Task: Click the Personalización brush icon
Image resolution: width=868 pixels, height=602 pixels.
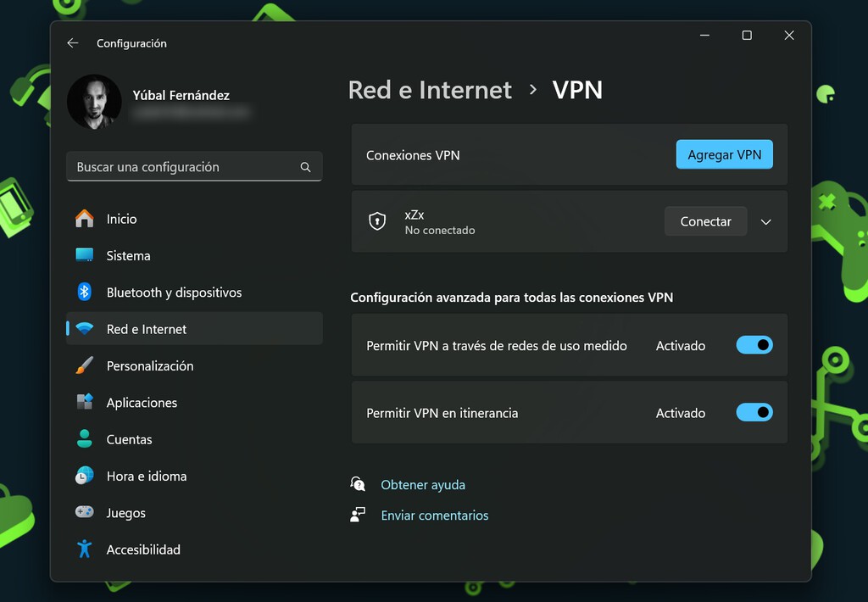Action: (x=85, y=365)
